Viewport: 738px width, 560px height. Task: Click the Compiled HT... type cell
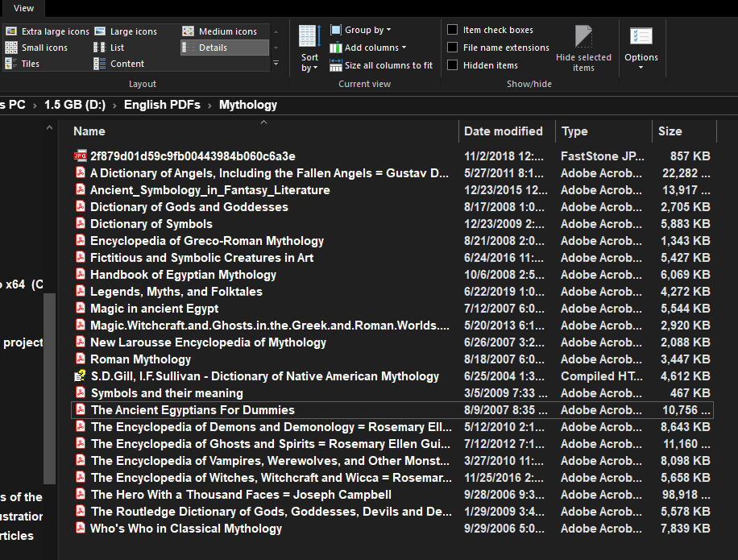(602, 376)
